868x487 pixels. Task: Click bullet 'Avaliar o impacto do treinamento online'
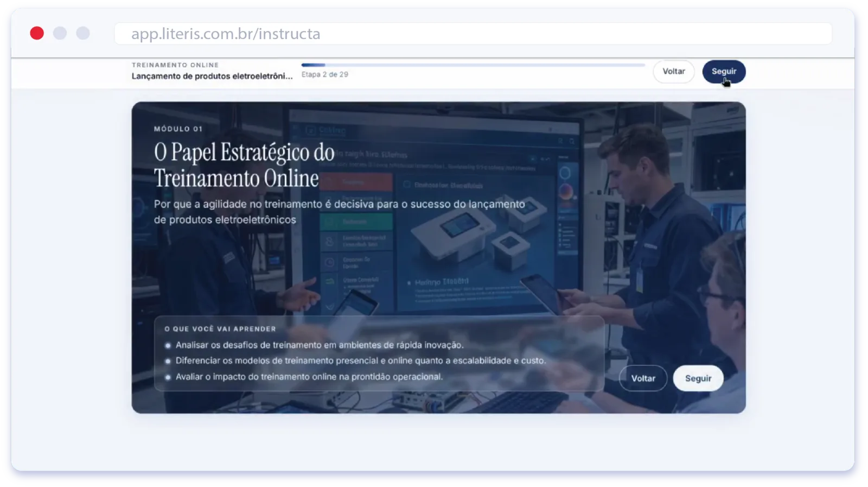coord(309,377)
